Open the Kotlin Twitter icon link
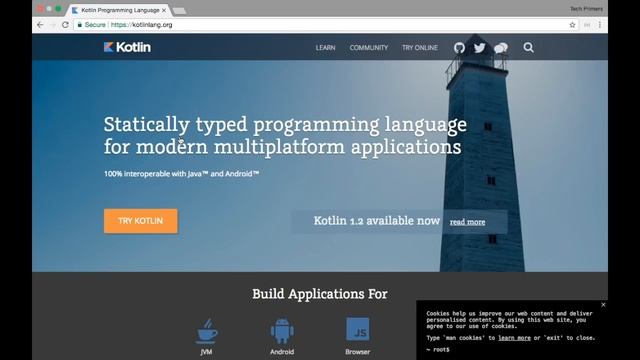This screenshot has width=640, height=360. click(480, 48)
